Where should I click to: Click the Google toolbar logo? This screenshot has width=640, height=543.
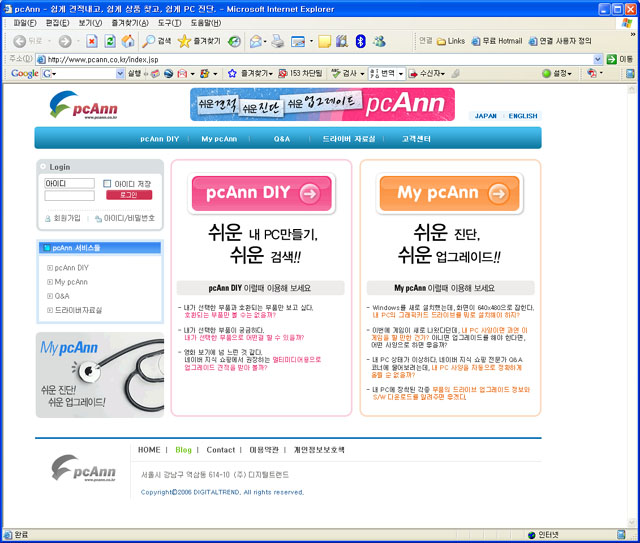tap(24, 73)
